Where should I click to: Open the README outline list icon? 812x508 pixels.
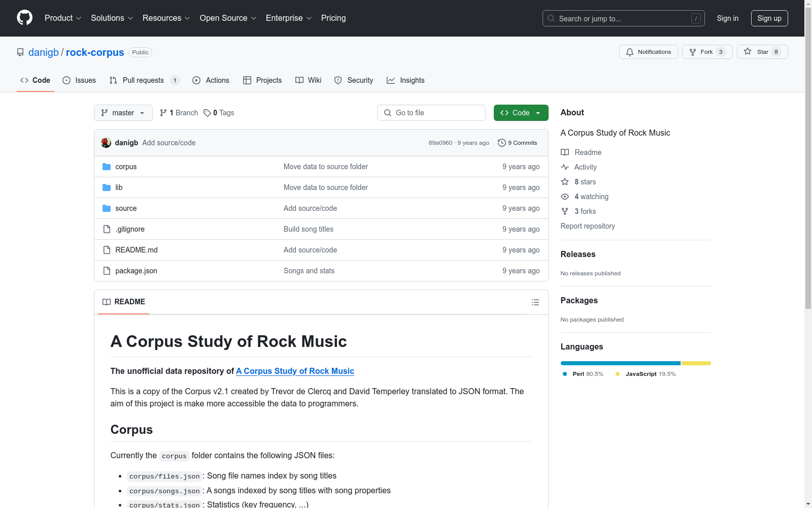(535, 302)
